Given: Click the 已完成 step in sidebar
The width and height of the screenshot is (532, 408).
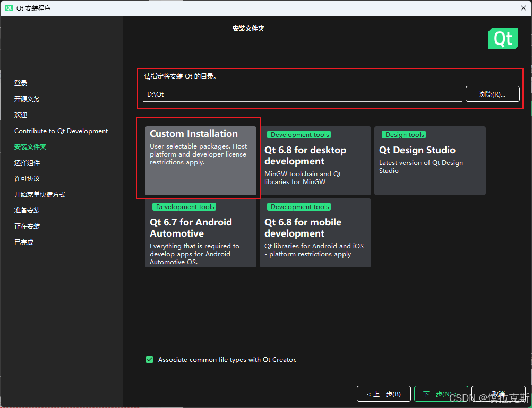Looking at the screenshot, I should coord(24,242).
